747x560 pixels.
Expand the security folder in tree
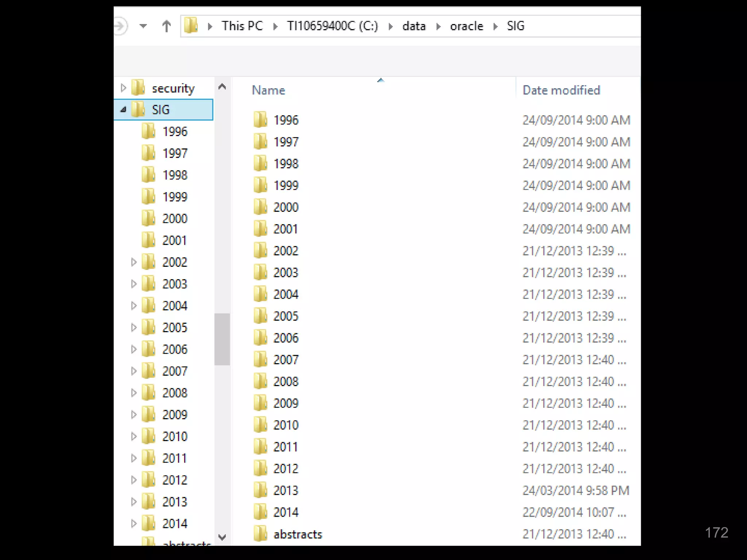[x=123, y=88]
